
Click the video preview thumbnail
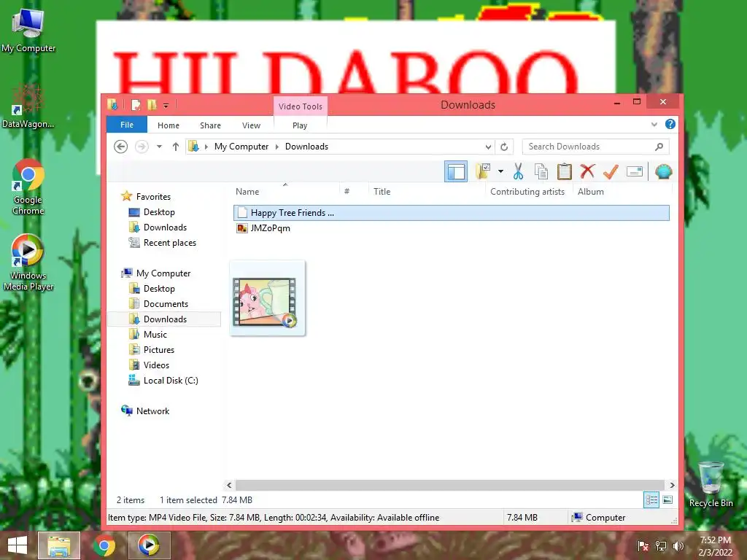pos(267,298)
